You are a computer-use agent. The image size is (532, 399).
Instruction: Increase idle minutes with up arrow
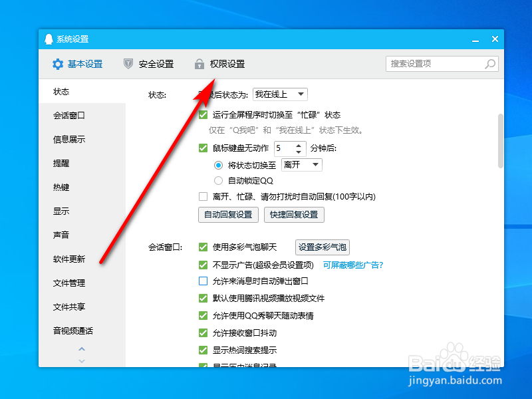[299, 146]
